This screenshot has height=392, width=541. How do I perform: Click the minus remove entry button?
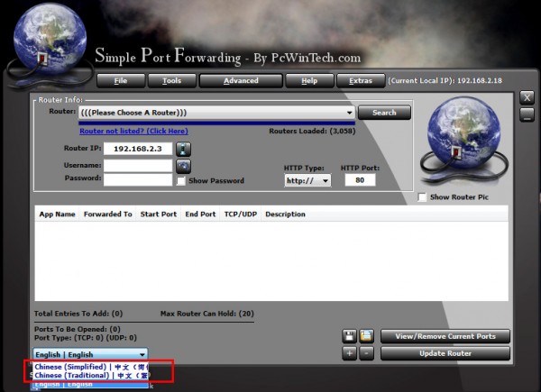point(366,353)
